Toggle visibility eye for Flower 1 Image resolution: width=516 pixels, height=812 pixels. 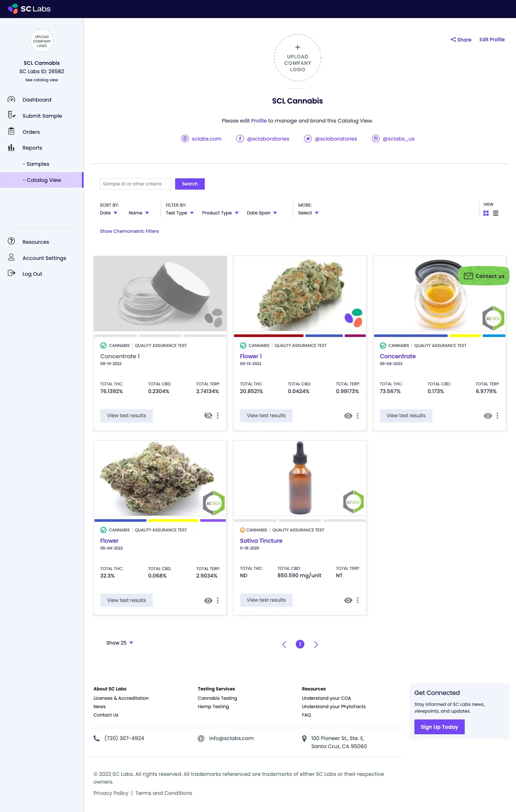coord(348,416)
